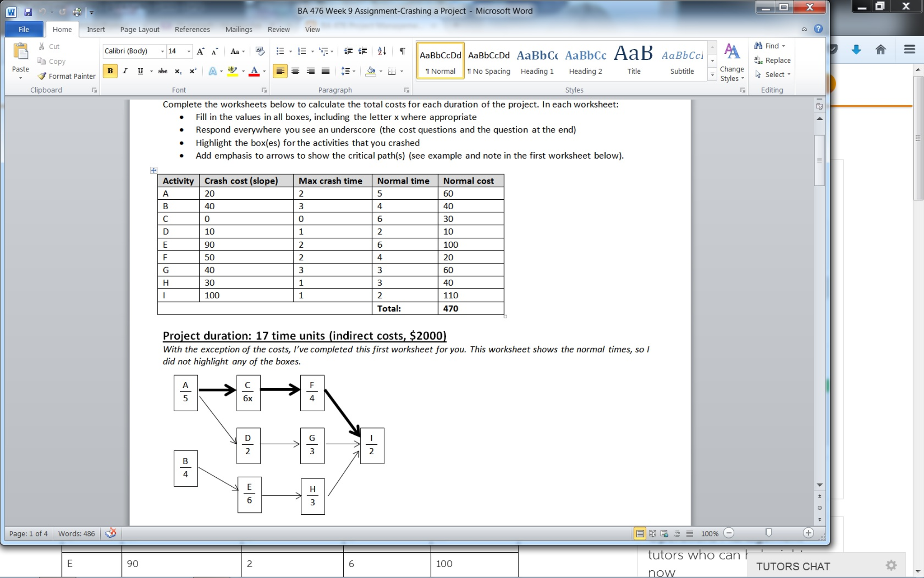Click the Format Painter icon
Screen dimensions: 924x578
pos(42,76)
